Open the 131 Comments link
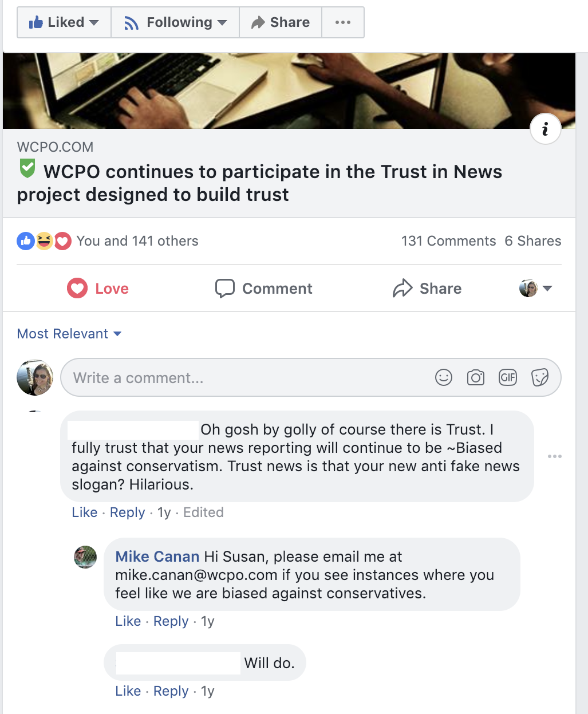 [x=449, y=241]
